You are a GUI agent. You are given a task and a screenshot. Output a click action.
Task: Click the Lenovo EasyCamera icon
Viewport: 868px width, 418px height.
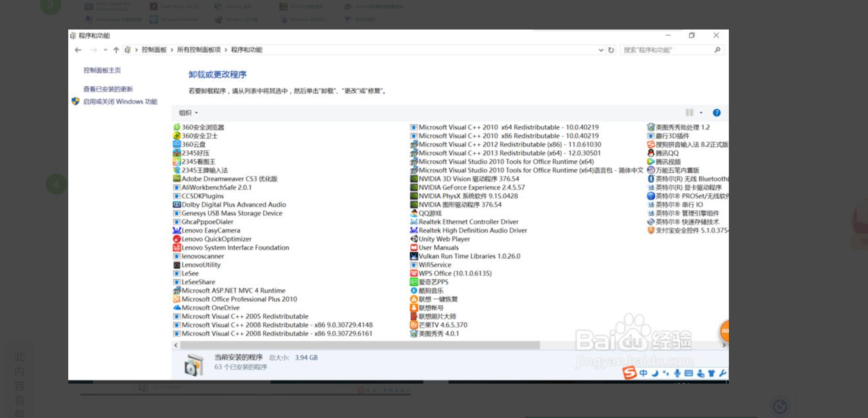click(177, 230)
